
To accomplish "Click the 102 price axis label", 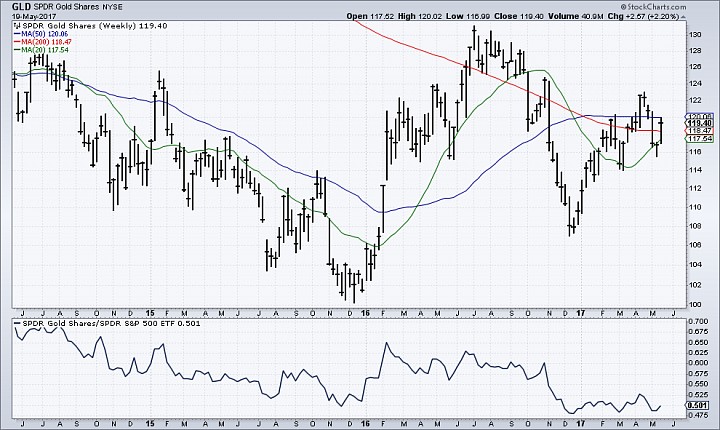I will click(694, 284).
